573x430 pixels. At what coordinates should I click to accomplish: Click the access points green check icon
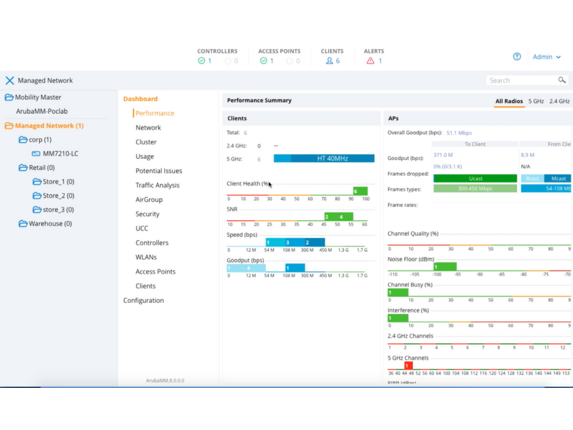[x=263, y=61]
